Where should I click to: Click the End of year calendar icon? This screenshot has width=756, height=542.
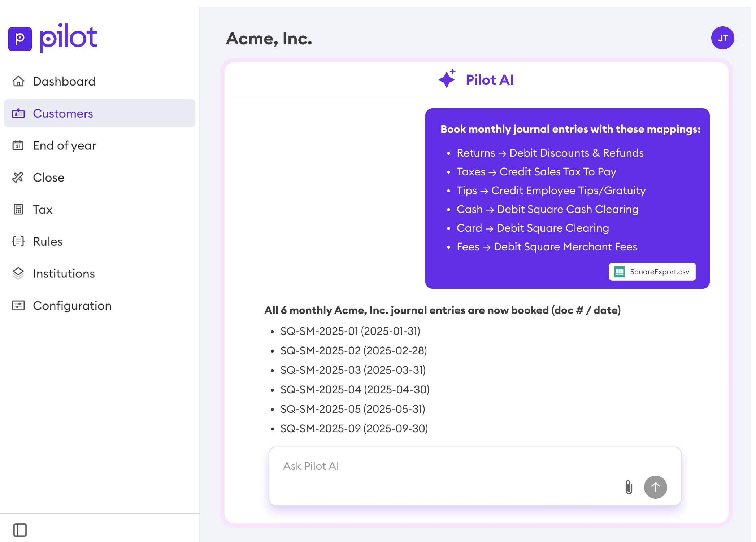18,145
